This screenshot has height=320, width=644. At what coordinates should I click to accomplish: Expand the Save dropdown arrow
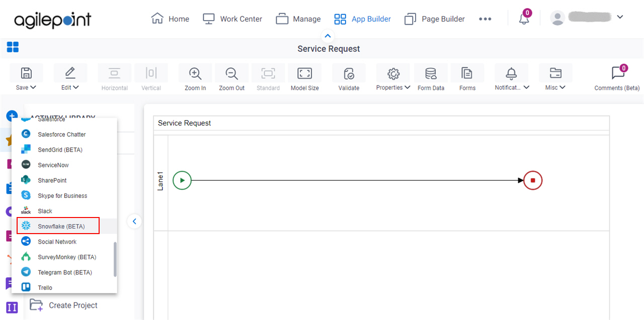coord(33,87)
